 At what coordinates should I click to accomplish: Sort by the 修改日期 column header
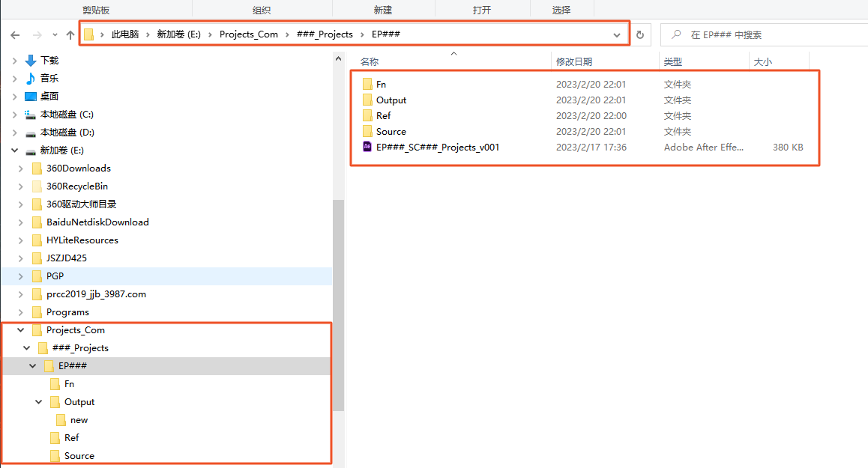pos(574,61)
